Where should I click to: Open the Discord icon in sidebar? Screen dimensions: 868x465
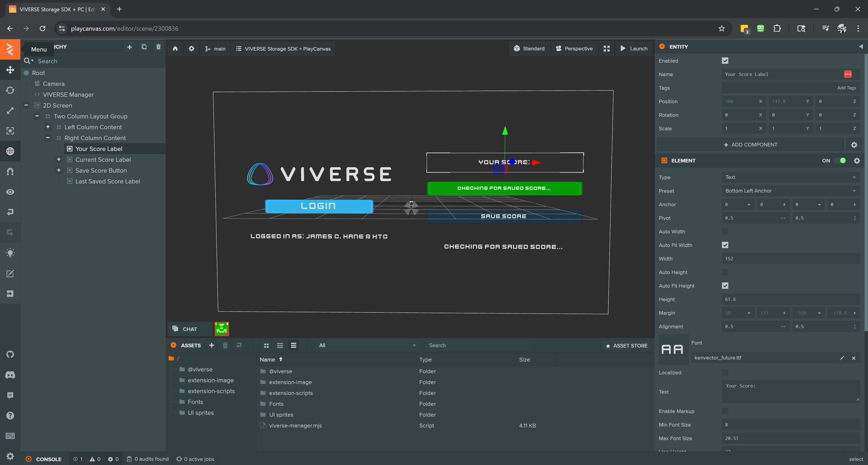point(10,375)
